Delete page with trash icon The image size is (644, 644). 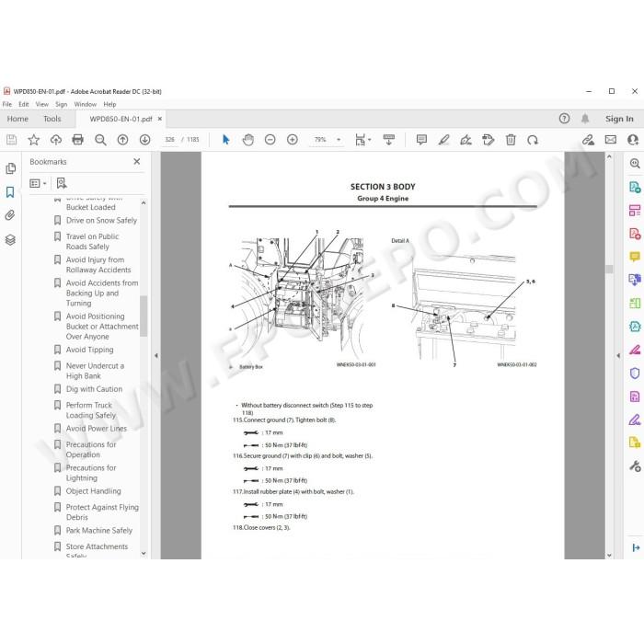click(511, 140)
